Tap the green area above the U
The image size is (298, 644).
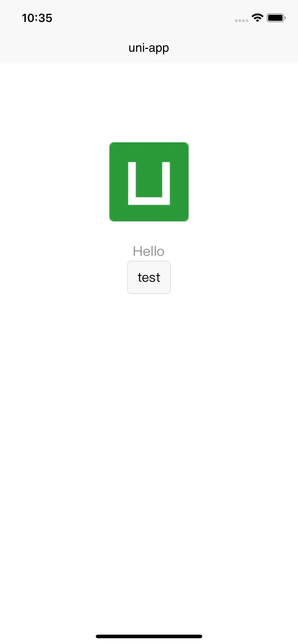click(149, 152)
